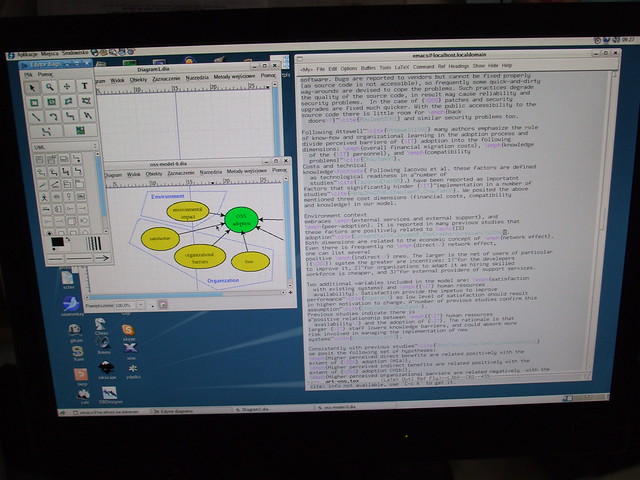Pick the UML Class shape in toolbox
This screenshot has width=640, height=480.
pos(39,160)
